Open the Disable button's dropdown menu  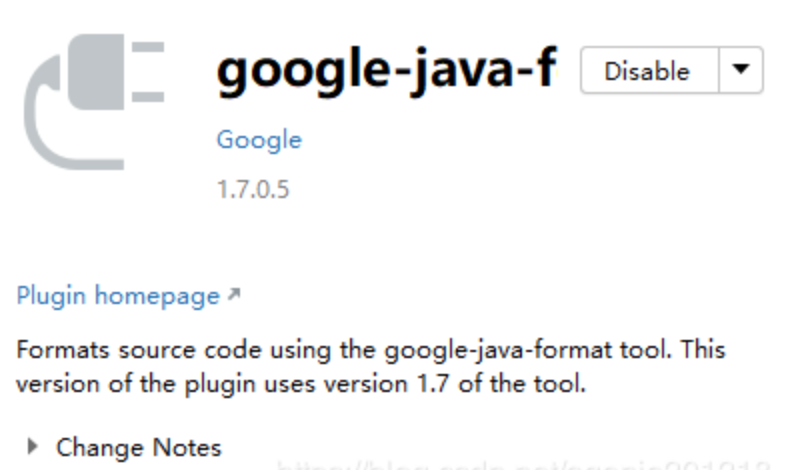pyautogui.click(x=741, y=70)
